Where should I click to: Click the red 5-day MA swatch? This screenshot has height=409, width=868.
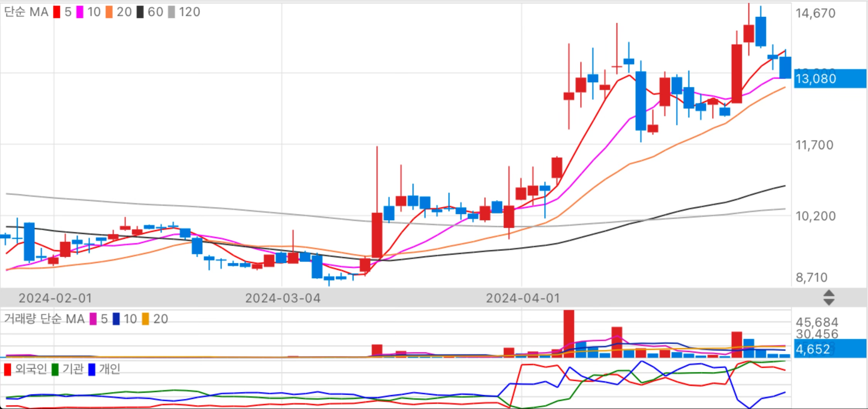point(57,12)
